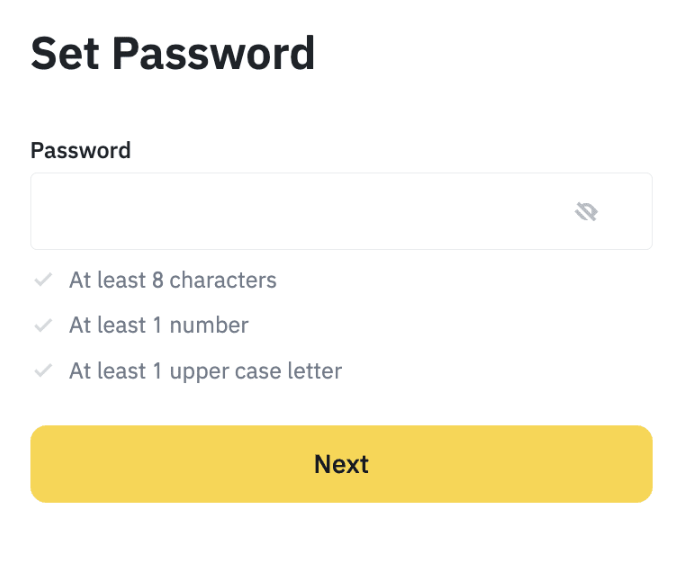The height and width of the screenshot is (585, 693).
Task: Tap the gray tick for the number requirement
Action: point(43,325)
